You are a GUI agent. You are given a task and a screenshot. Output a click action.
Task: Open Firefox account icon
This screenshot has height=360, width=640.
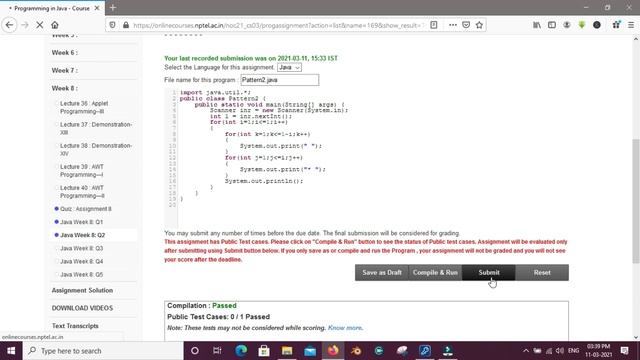pyautogui.click(x=567, y=25)
